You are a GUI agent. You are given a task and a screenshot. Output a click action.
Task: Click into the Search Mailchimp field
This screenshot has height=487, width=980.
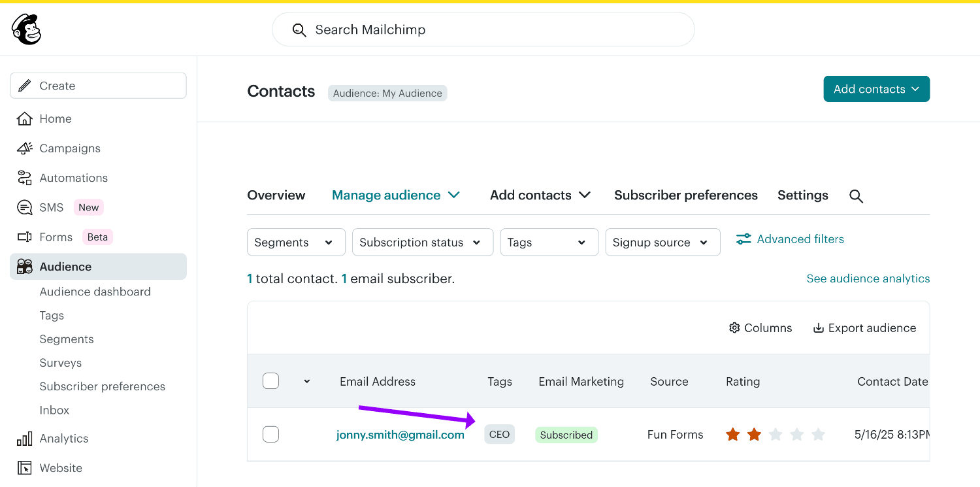click(483, 29)
